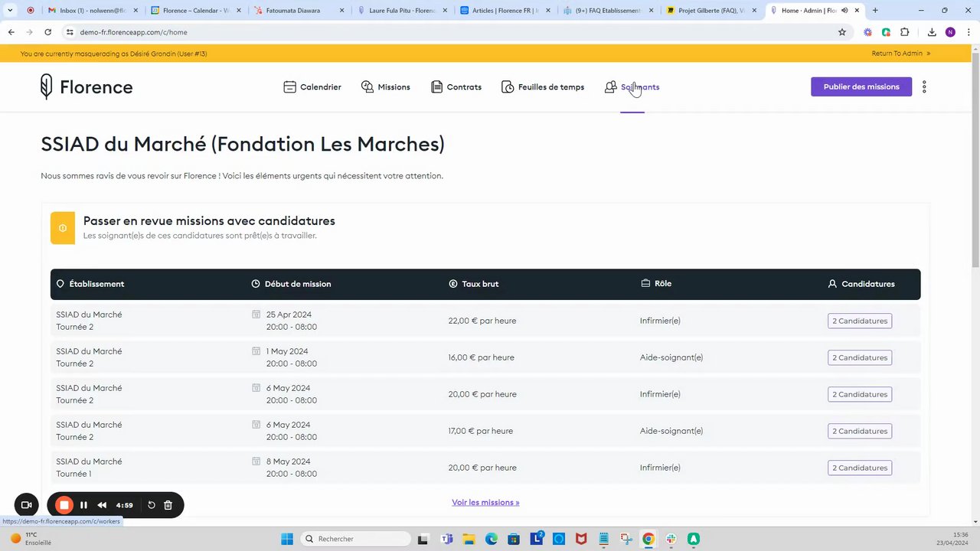Select the 22,00 € par heure cell
The height and width of the screenshot is (551, 980).
[x=482, y=321]
